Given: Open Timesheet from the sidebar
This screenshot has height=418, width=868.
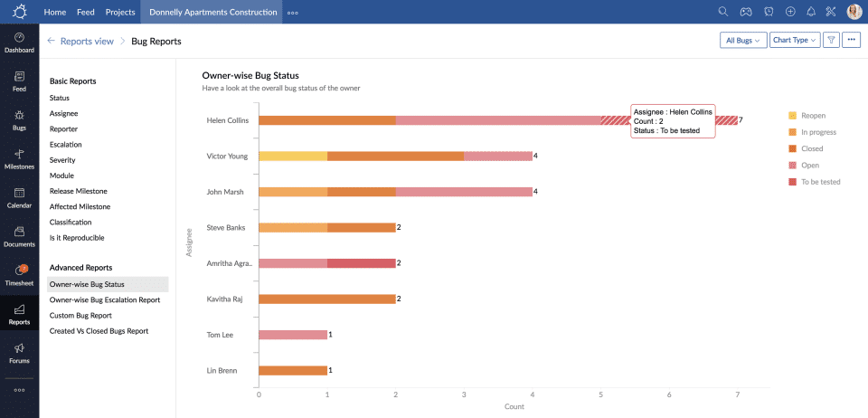Looking at the screenshot, I should coord(19,275).
